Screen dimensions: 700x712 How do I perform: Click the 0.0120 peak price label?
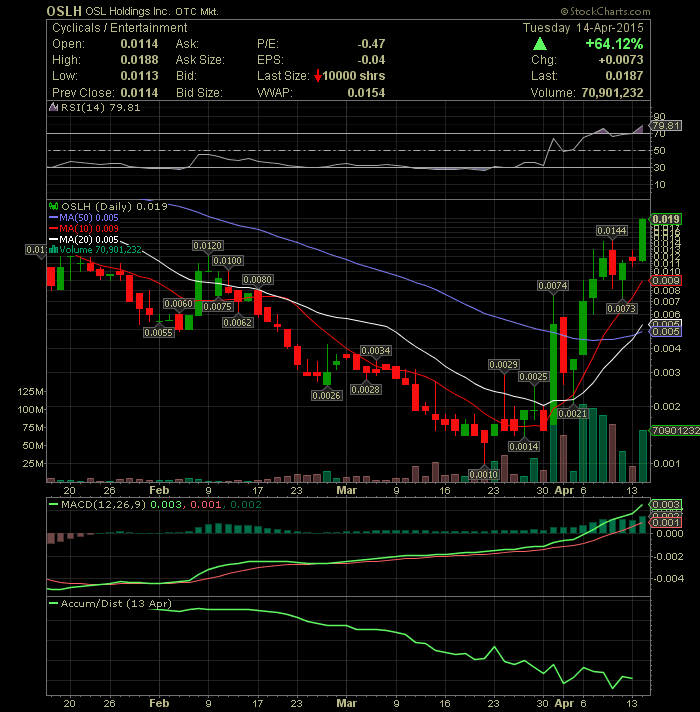207,246
